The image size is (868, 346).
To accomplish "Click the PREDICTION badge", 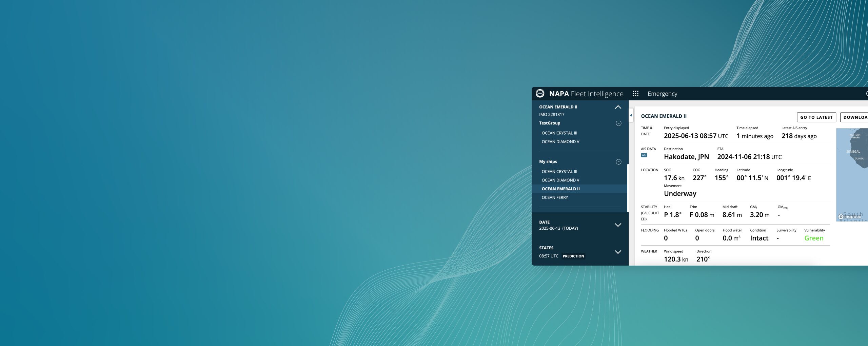I will 573,256.
